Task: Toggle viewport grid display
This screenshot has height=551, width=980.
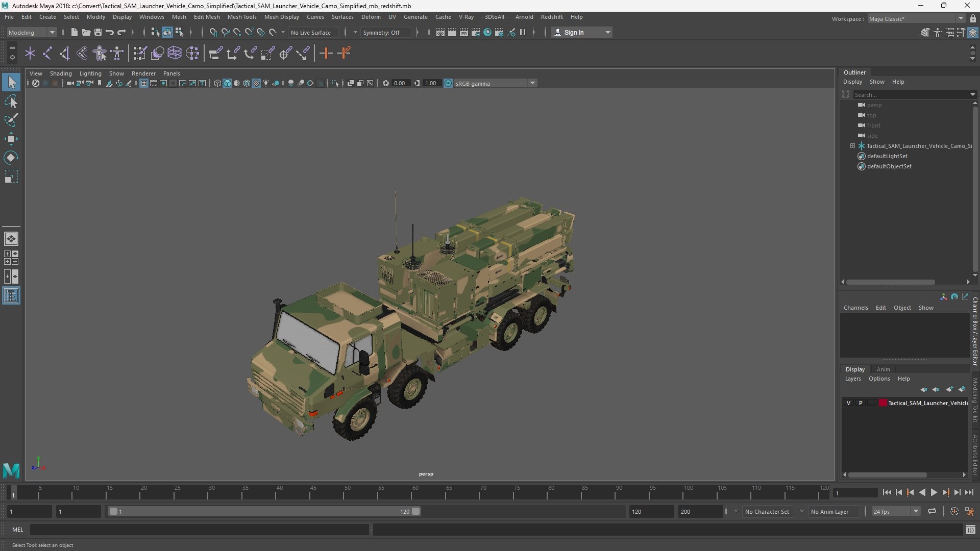Action: (x=144, y=83)
